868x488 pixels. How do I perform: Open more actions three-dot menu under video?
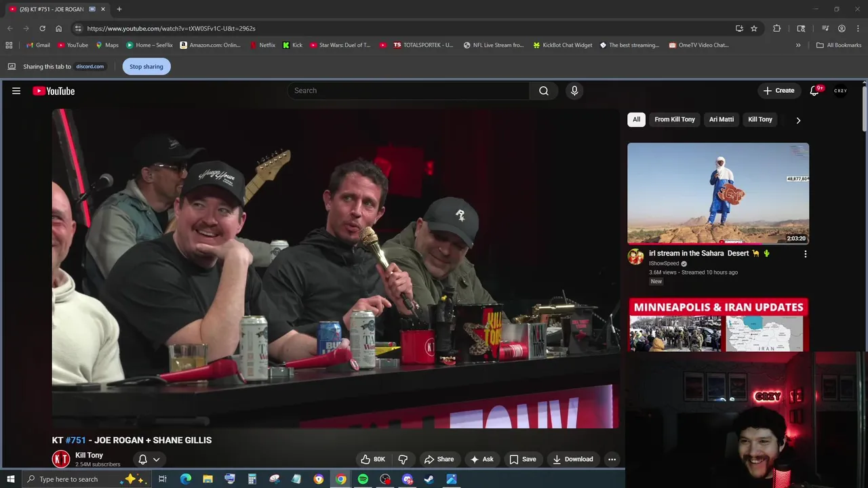click(612, 460)
